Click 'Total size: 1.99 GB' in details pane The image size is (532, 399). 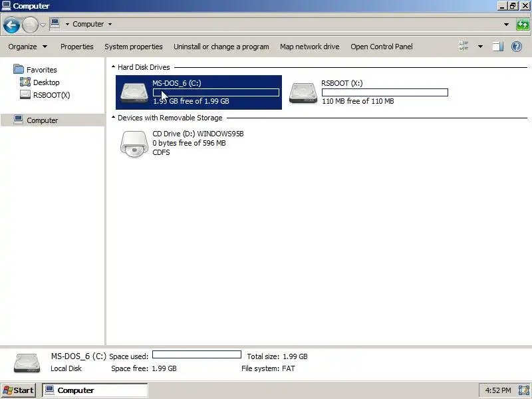pyautogui.click(x=277, y=356)
